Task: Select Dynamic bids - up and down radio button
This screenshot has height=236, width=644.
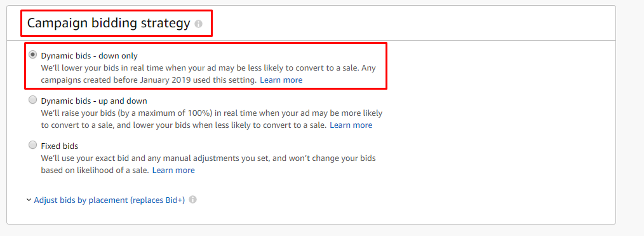Action: pyautogui.click(x=33, y=100)
